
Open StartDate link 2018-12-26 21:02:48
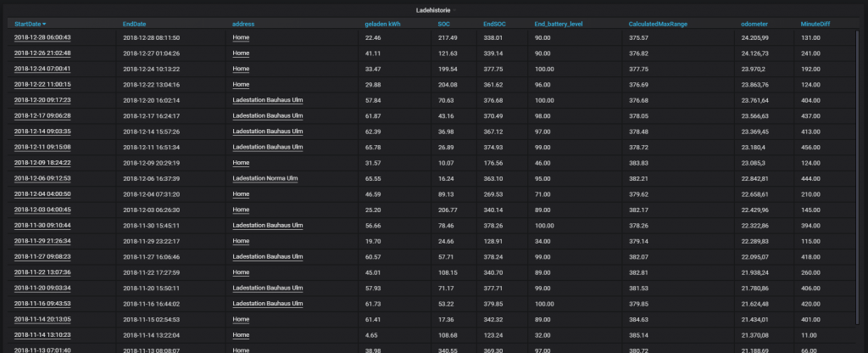(42, 53)
